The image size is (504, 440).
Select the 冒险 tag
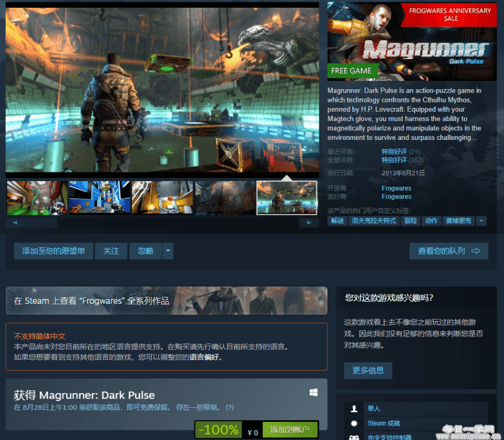click(410, 221)
